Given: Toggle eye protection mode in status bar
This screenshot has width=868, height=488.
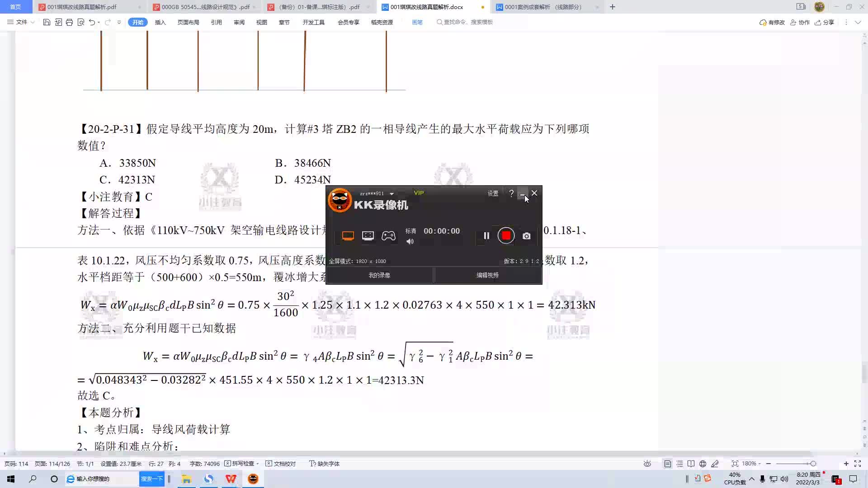Looking at the screenshot, I should pos(647,464).
